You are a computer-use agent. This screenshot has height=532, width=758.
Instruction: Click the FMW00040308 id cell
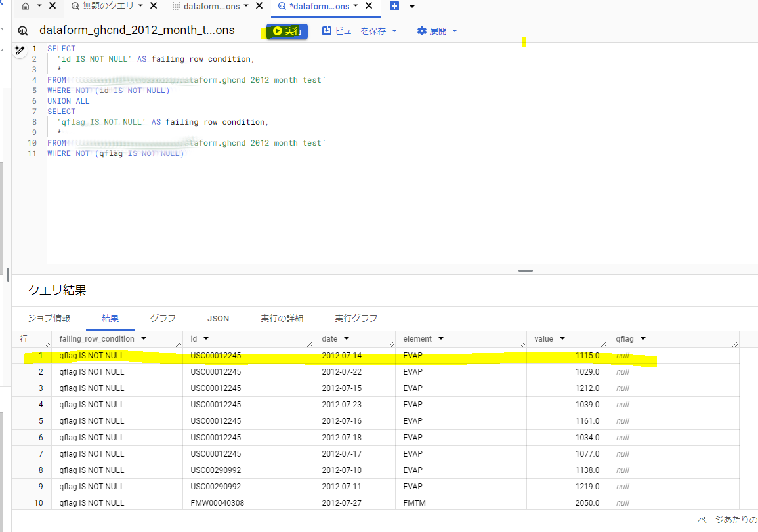coord(217,503)
